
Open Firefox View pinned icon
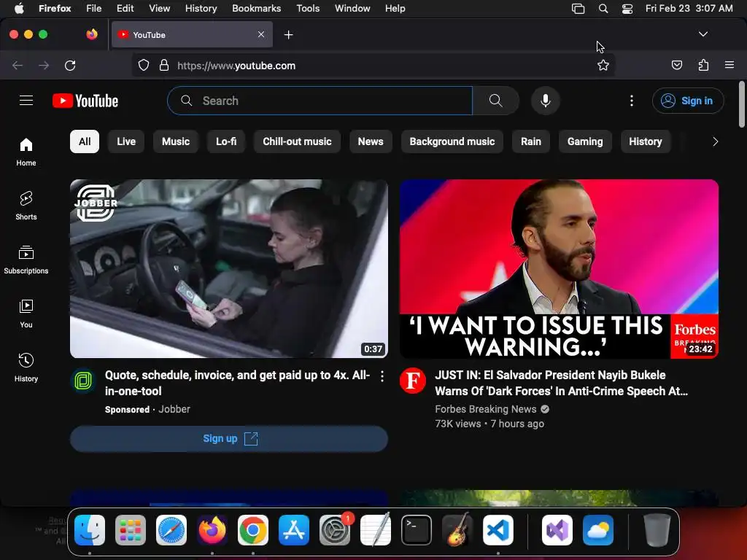92,34
